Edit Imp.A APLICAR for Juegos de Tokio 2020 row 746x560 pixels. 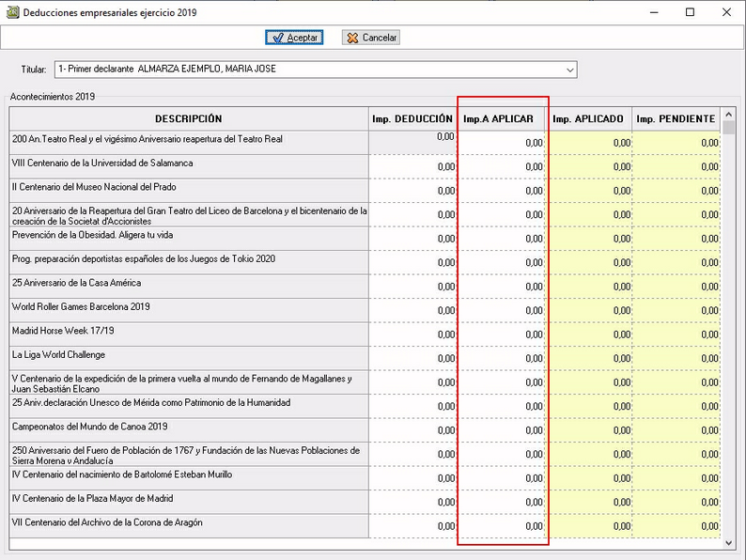501,263
